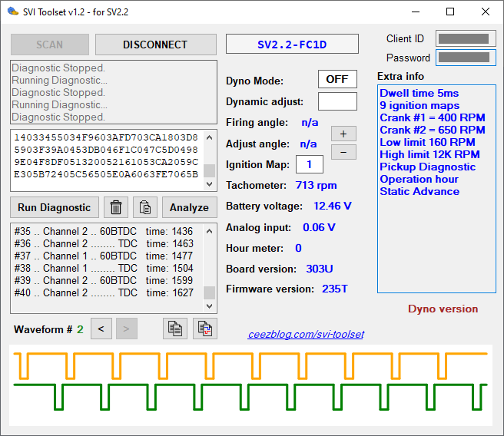Screen dimensions: 504x436
Task: Click hex line starting with E305B724
Action: tap(106, 174)
